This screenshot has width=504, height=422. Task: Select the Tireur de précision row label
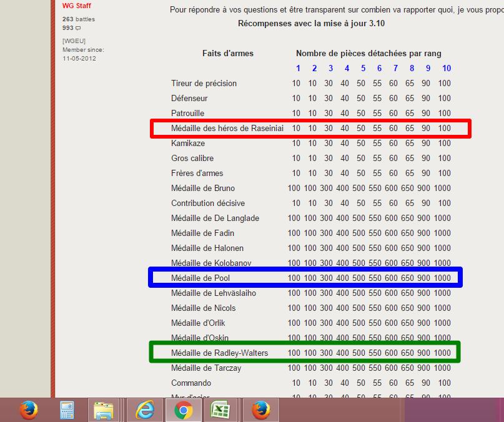[204, 84]
